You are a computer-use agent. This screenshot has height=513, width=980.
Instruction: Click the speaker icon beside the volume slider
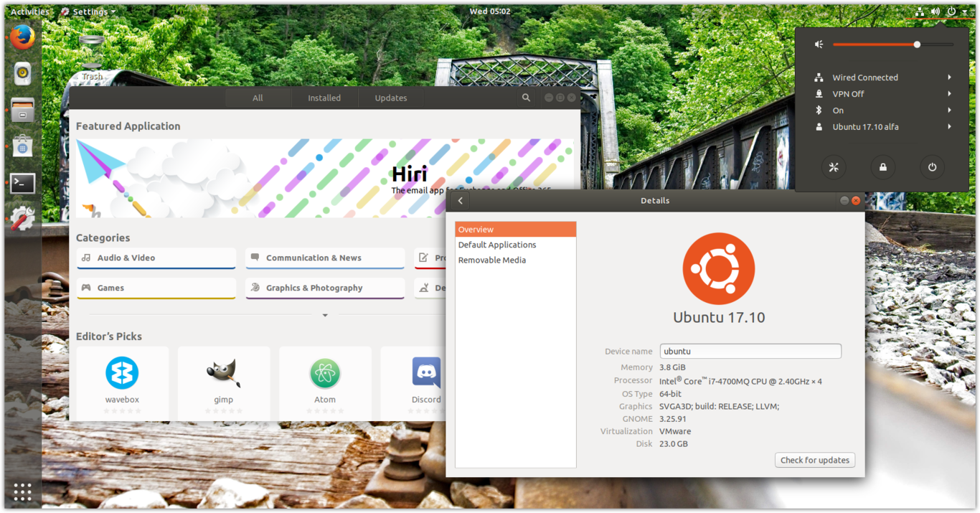819,44
